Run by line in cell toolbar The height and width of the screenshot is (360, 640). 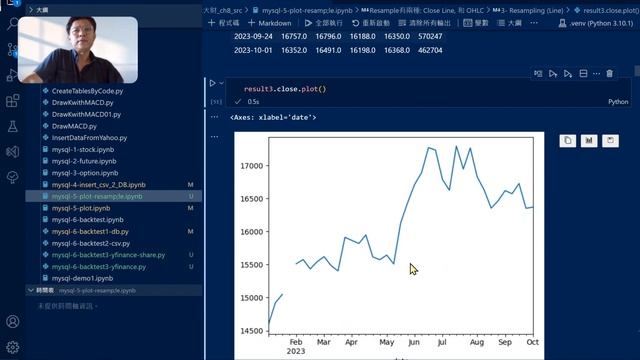[x=538, y=73]
